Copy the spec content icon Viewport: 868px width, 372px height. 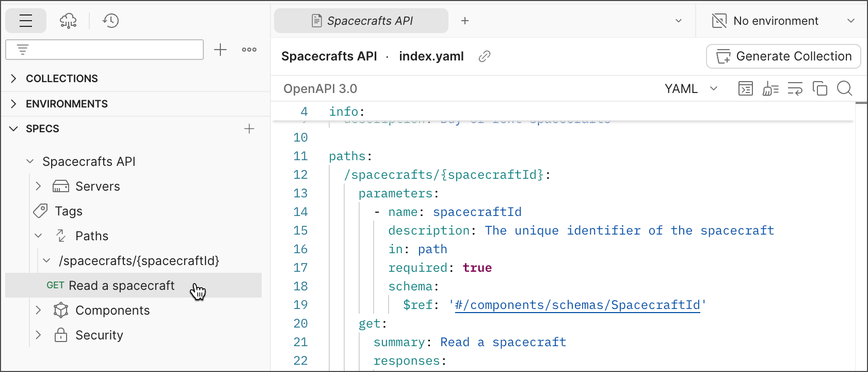coord(820,89)
